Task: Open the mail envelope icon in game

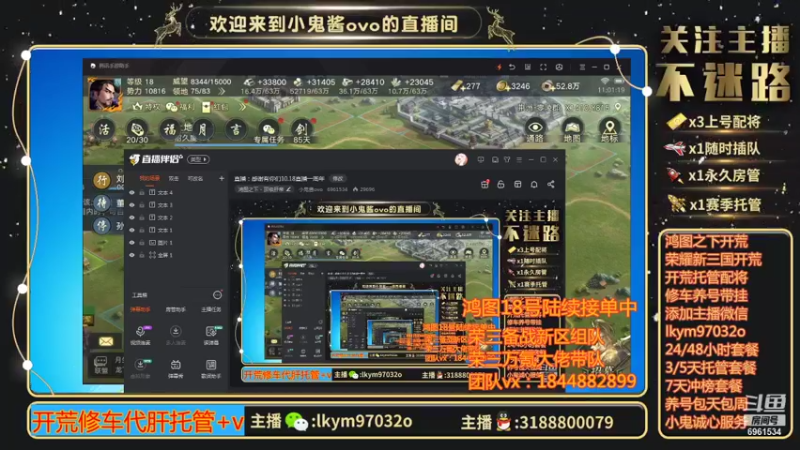Action: tap(106, 341)
